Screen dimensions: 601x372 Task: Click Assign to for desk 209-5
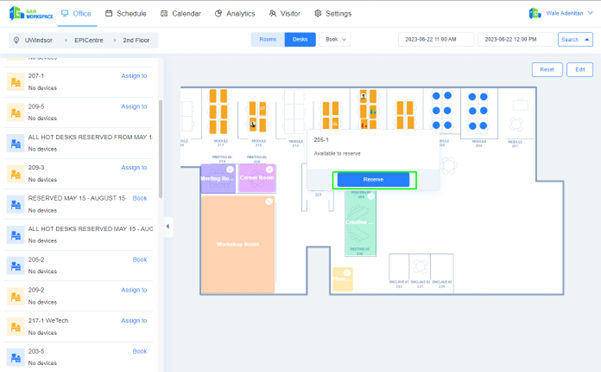click(134, 107)
